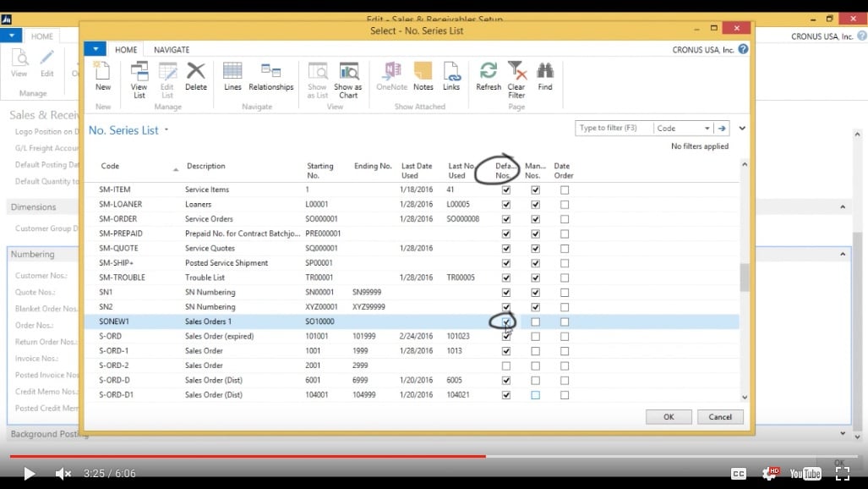Seek on the video progress bar
This screenshot has height=489, width=868.
[x=434, y=456]
